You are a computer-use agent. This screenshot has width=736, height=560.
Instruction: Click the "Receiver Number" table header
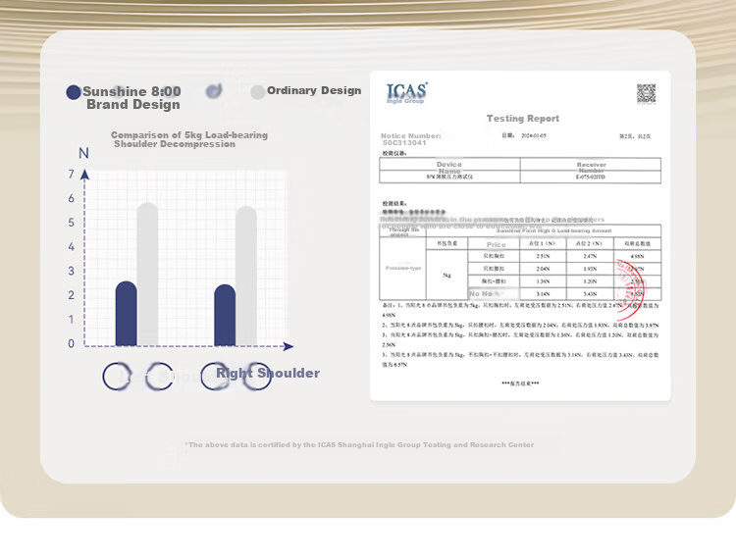pos(591,167)
